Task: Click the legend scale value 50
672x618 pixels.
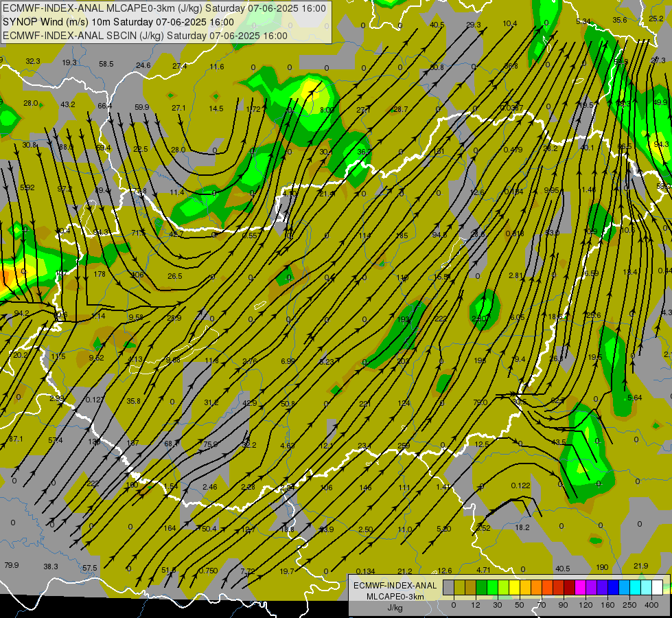Action: 520,605
